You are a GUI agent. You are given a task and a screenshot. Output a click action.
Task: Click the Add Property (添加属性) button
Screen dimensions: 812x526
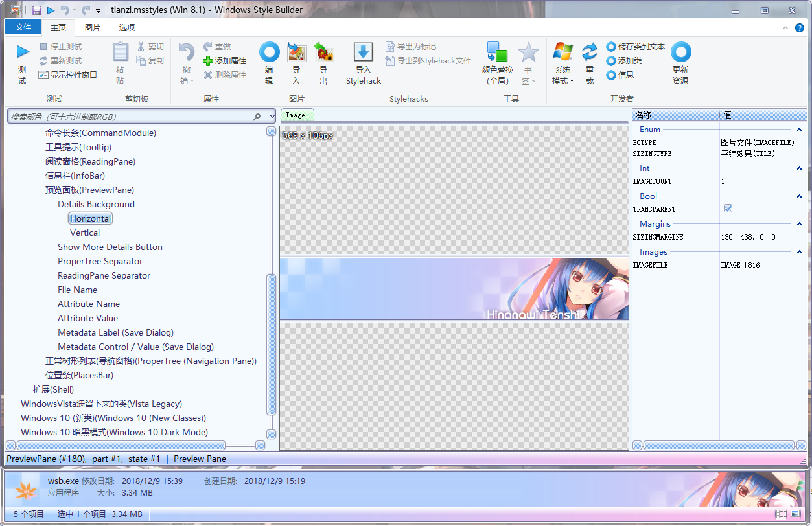point(224,61)
